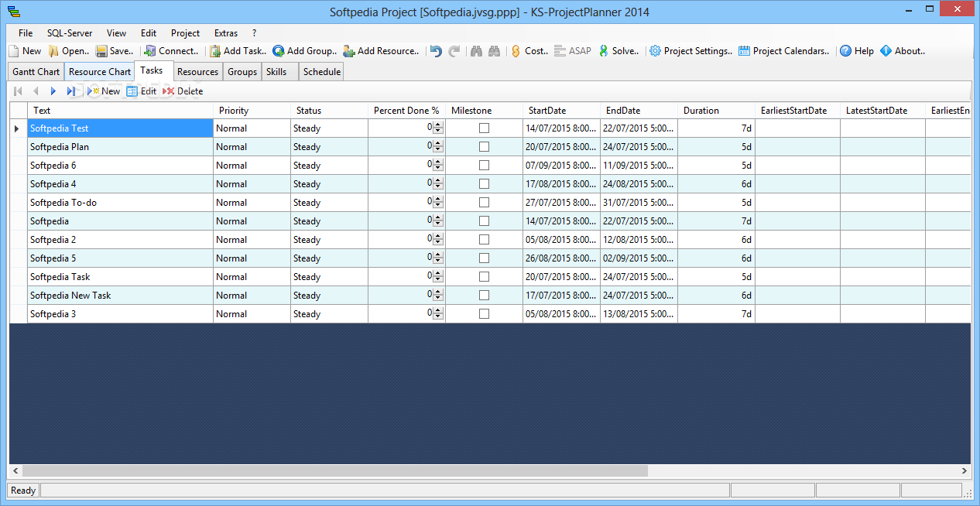Click Percent Done spinner for Softpedia 3
This screenshot has height=506, width=980.
438,314
